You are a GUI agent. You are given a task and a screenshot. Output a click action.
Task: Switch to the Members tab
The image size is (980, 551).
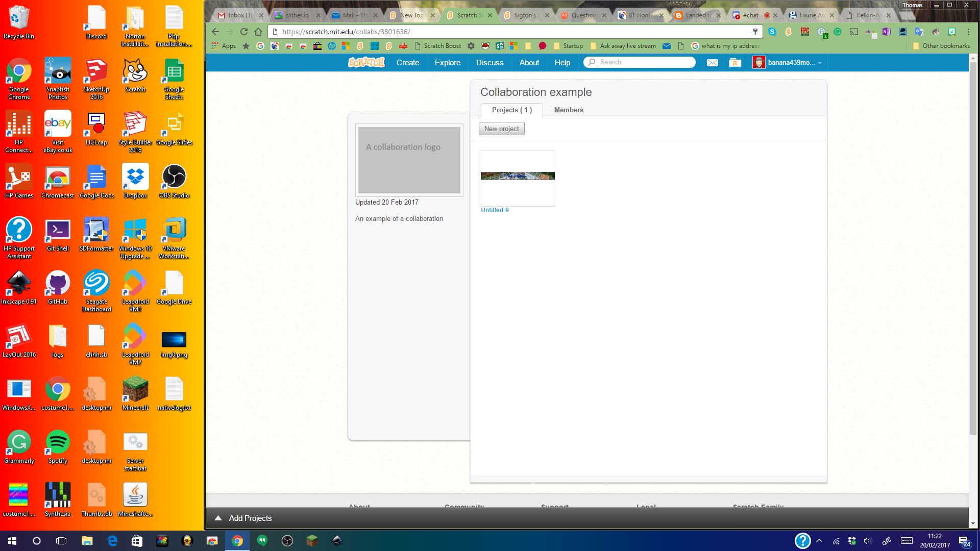tap(568, 110)
